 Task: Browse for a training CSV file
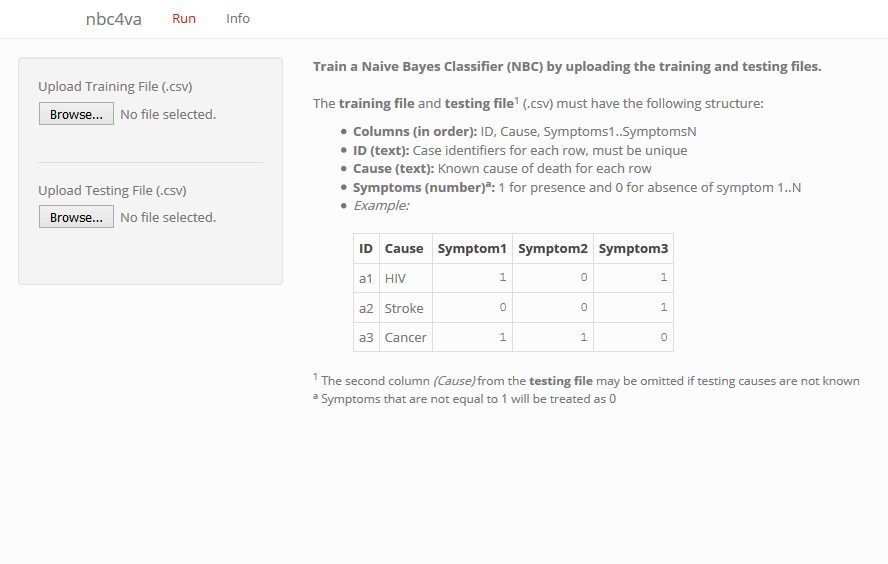pyautogui.click(x=76, y=114)
